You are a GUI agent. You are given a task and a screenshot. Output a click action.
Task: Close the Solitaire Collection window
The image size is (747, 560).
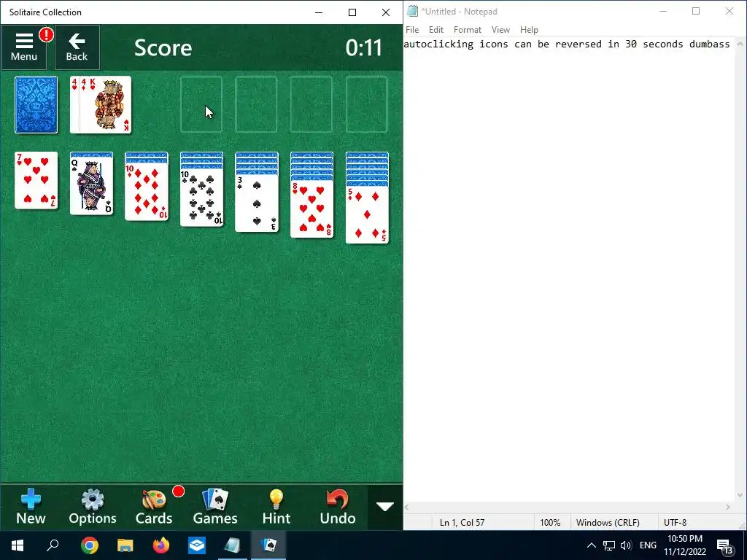[x=386, y=12]
